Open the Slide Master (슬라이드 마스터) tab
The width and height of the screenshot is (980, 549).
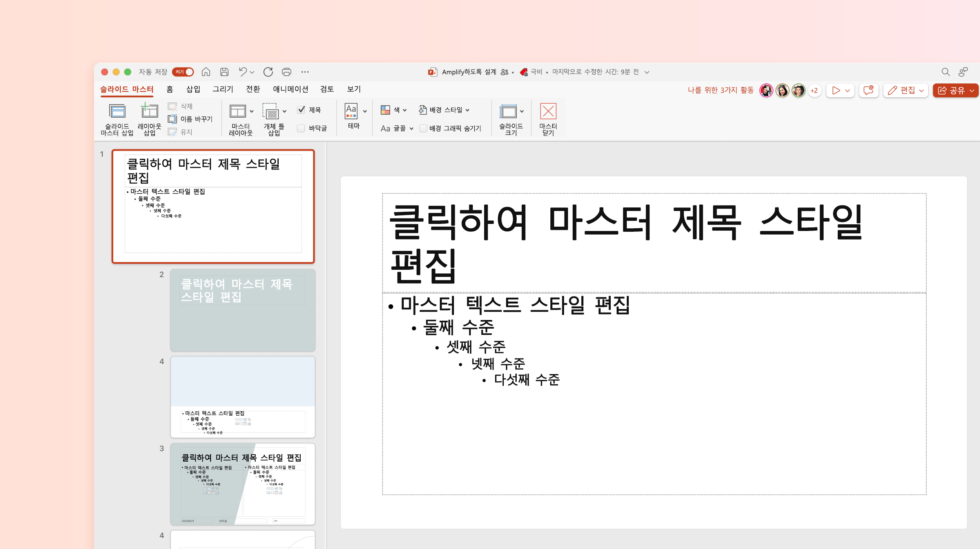127,89
